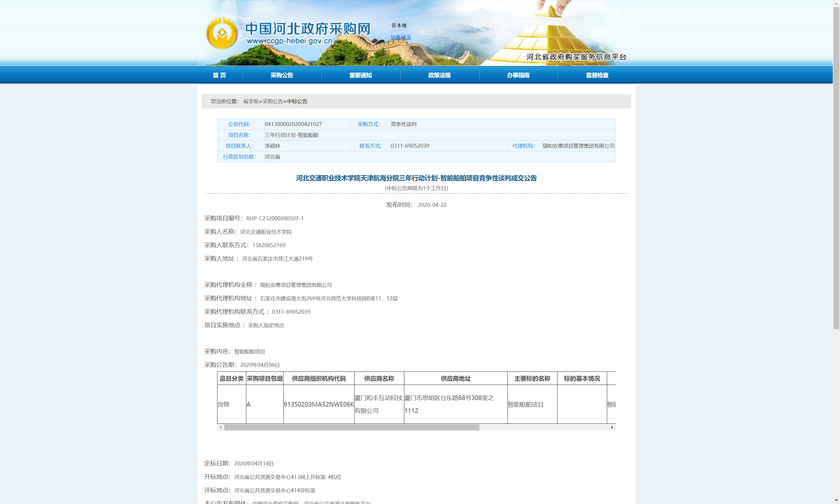This screenshot has width=840, height=504.
Task: Click the 标的基本情况 column header
Action: tap(582, 378)
